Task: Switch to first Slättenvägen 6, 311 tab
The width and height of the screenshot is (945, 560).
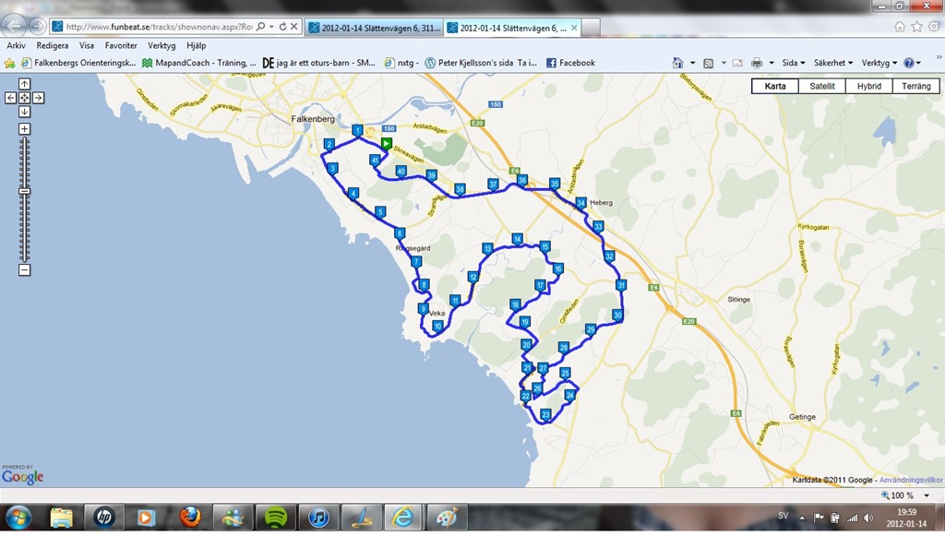Action: click(373, 28)
